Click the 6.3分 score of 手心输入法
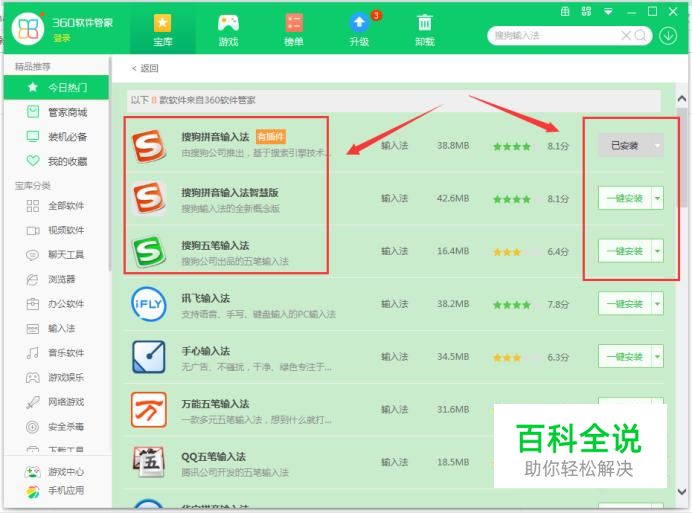 click(558, 357)
